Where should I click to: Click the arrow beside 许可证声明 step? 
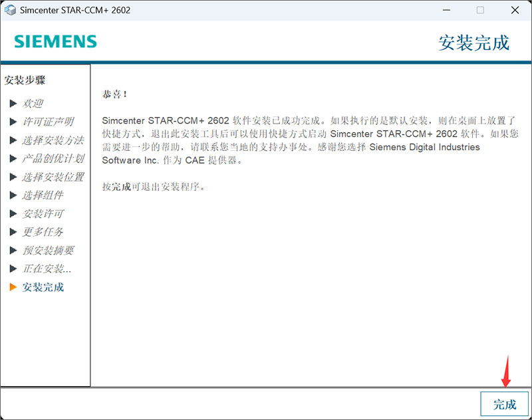13,122
